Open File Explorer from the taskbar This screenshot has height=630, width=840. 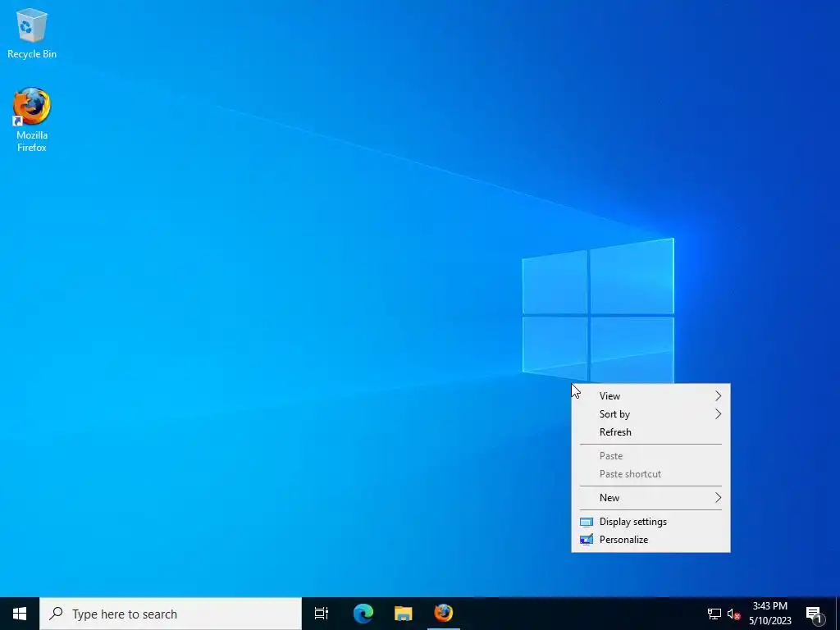[404, 614]
